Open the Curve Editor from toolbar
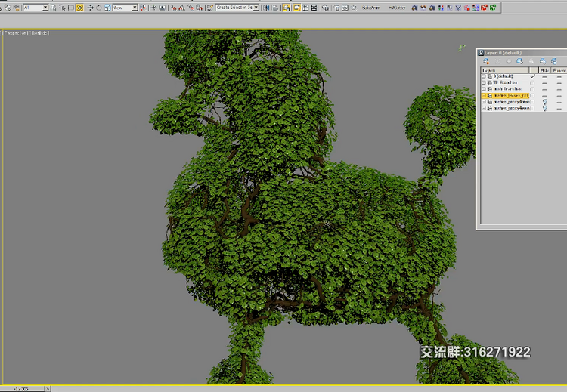Screen dimensions: 567x392 pos(305,8)
